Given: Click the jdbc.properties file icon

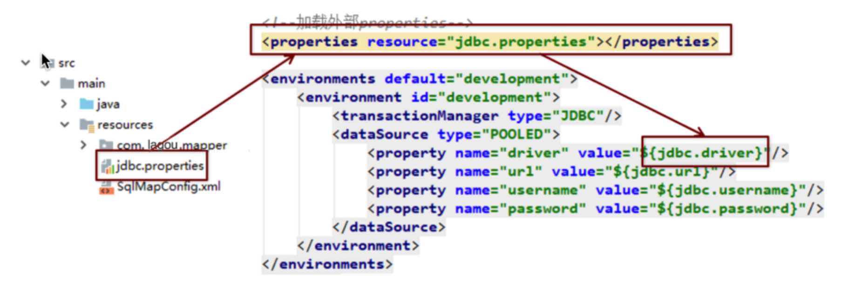Looking at the screenshot, I should pos(108,166).
